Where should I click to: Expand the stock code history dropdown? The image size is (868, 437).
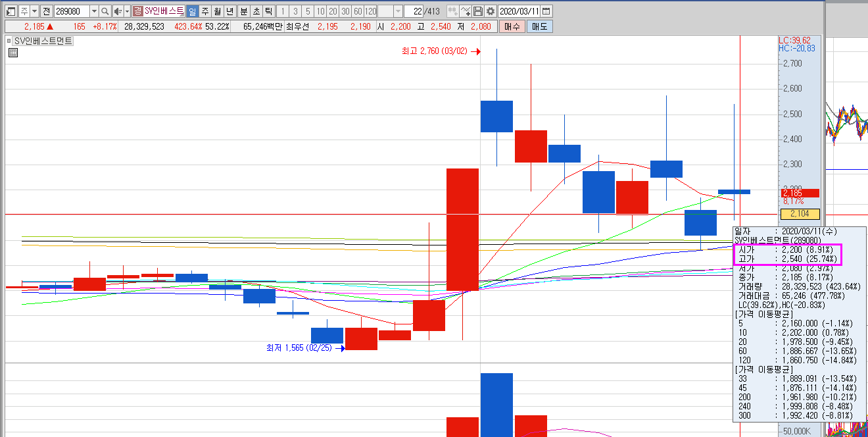point(93,11)
